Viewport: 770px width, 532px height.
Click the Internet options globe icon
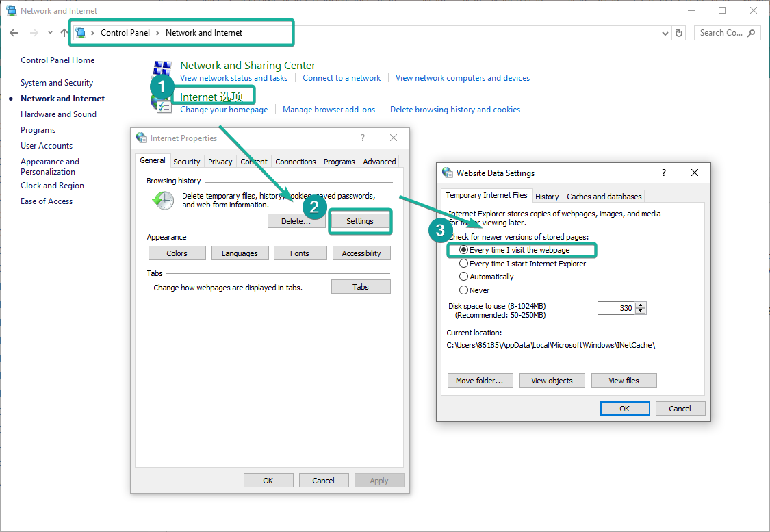pyautogui.click(x=161, y=103)
